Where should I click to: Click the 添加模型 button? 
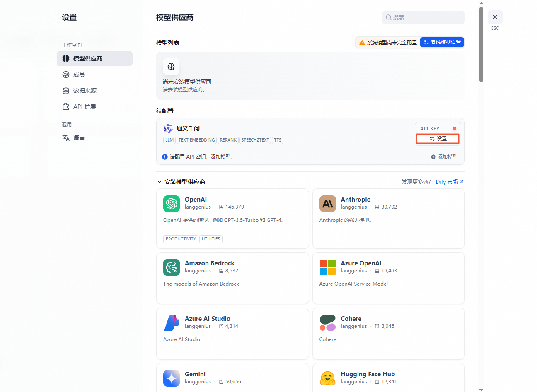click(444, 157)
